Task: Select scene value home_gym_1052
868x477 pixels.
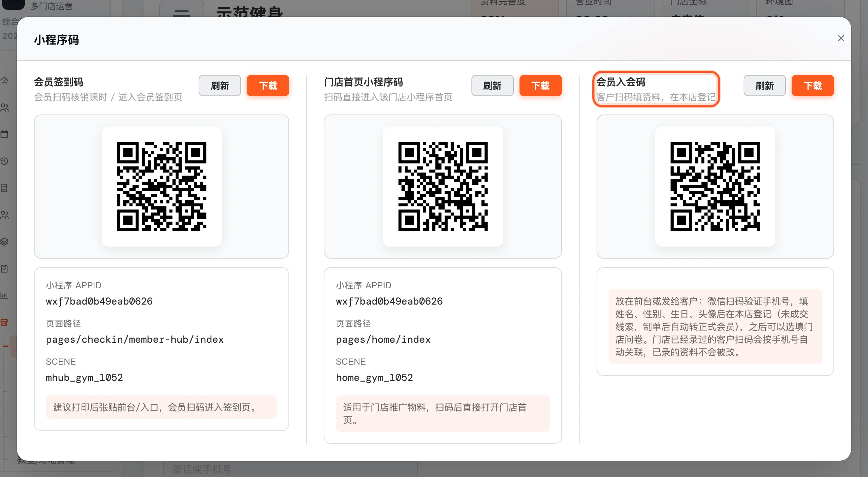Action: (x=374, y=378)
